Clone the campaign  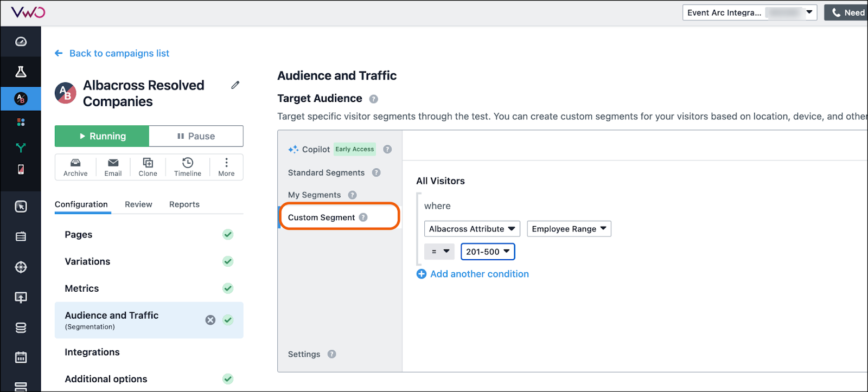pos(148,168)
